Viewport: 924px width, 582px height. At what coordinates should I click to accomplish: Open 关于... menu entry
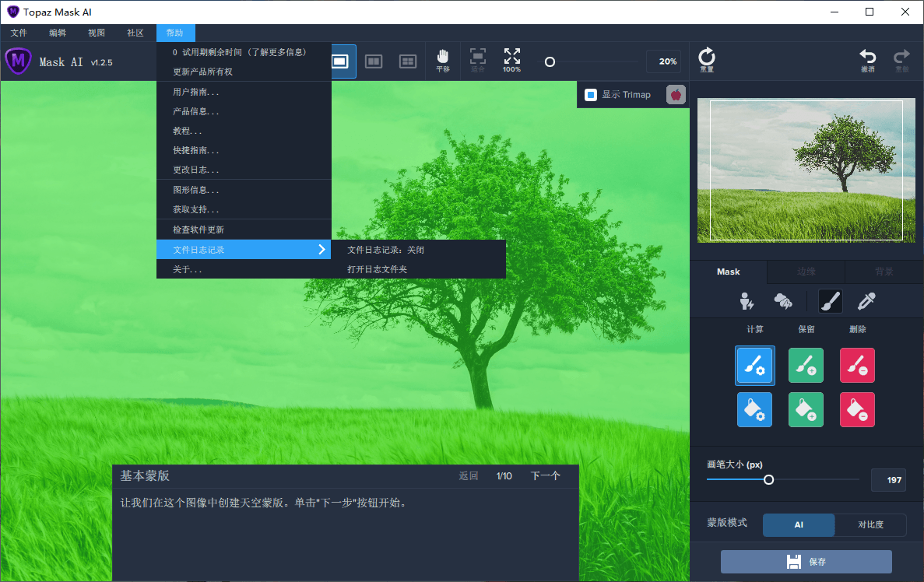(244, 269)
